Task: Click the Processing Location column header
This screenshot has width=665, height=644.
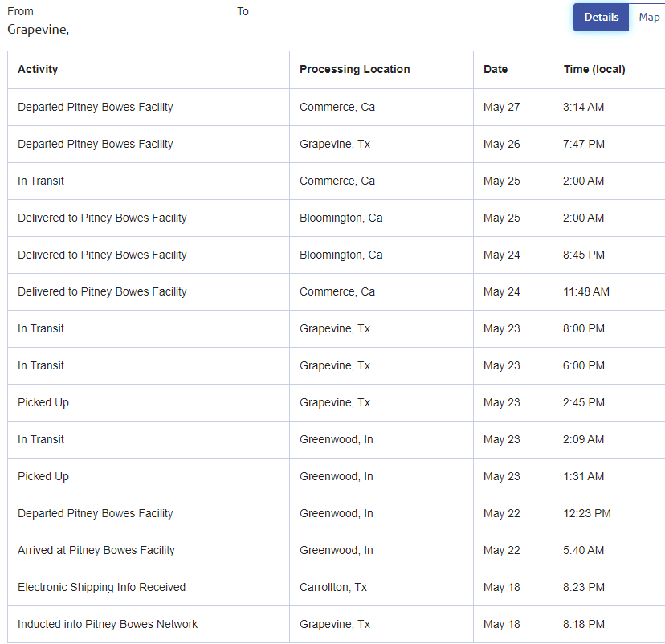Action: tap(355, 69)
